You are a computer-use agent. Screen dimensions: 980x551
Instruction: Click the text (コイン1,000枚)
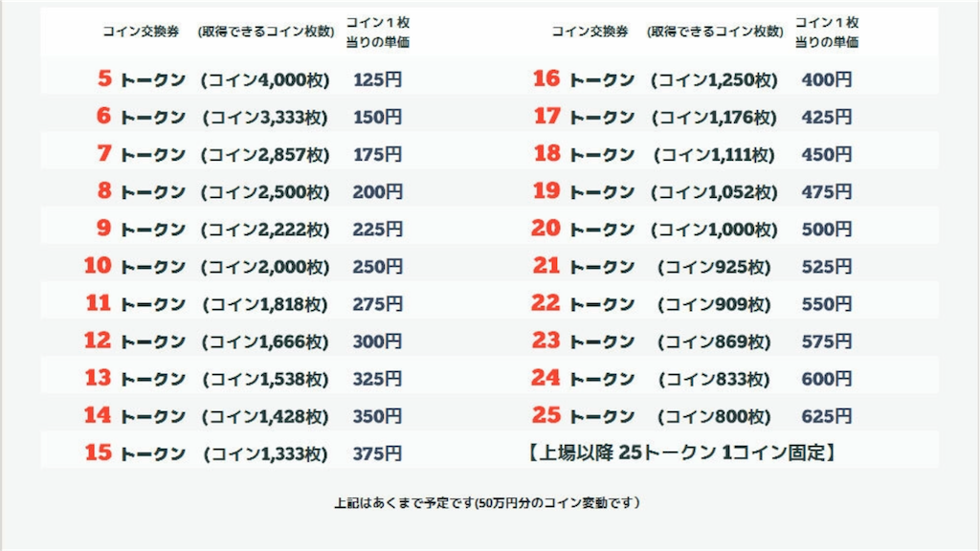[714, 230]
